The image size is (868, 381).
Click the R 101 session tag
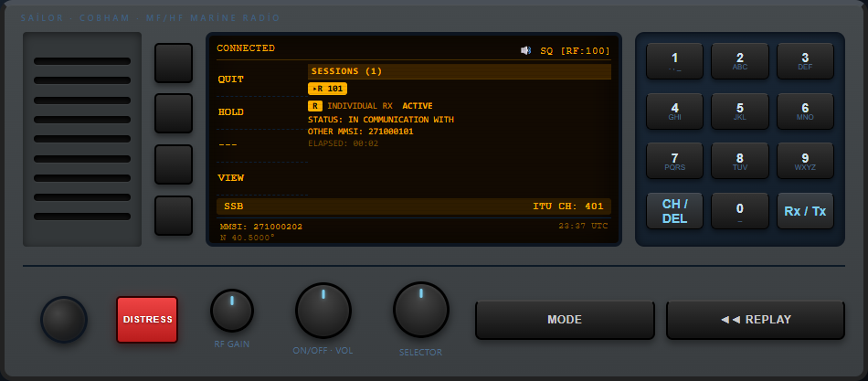click(x=328, y=88)
